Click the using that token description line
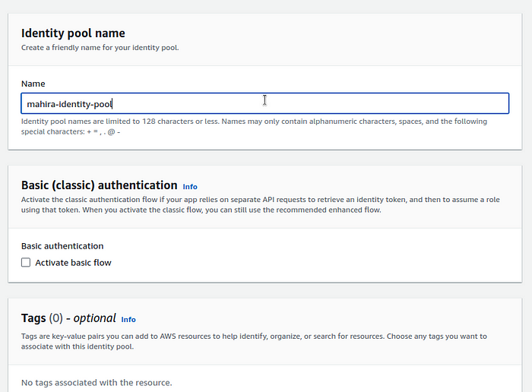Viewport: 532px width, 392px height. (x=201, y=210)
